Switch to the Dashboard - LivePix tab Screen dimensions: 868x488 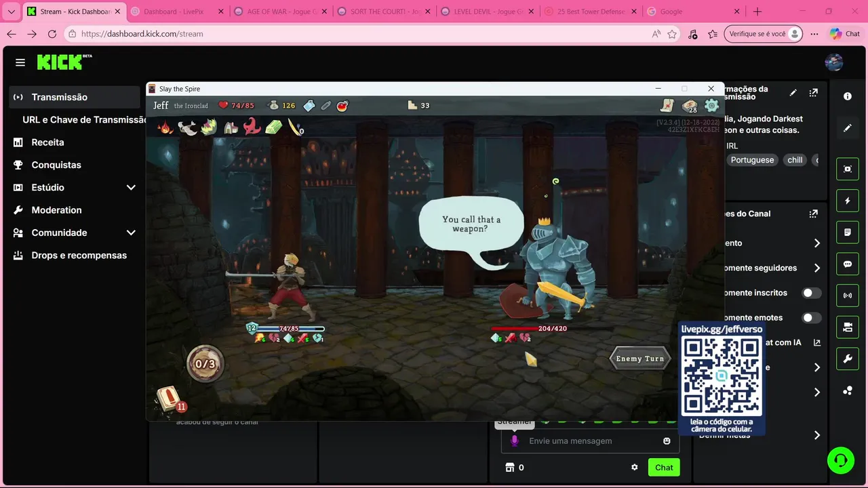pyautogui.click(x=176, y=12)
